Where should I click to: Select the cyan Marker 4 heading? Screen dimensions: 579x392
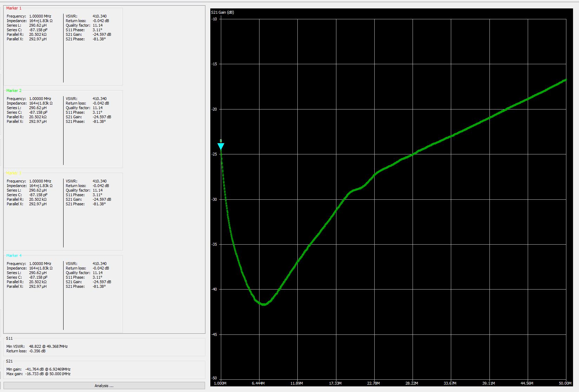tap(14, 255)
